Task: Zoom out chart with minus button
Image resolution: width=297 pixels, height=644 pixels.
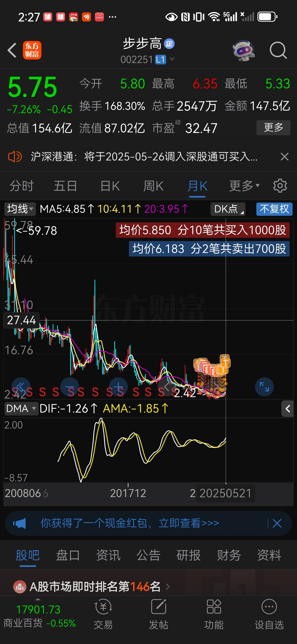Action: pyautogui.click(x=70, y=387)
